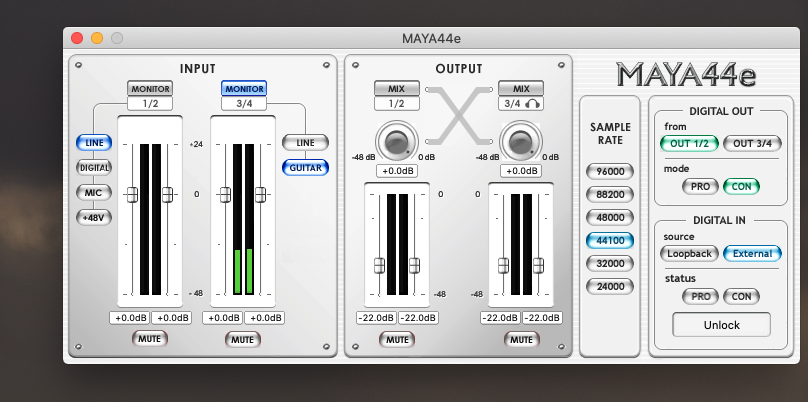
Task: Set sample rate to 48000
Action: pyautogui.click(x=610, y=217)
